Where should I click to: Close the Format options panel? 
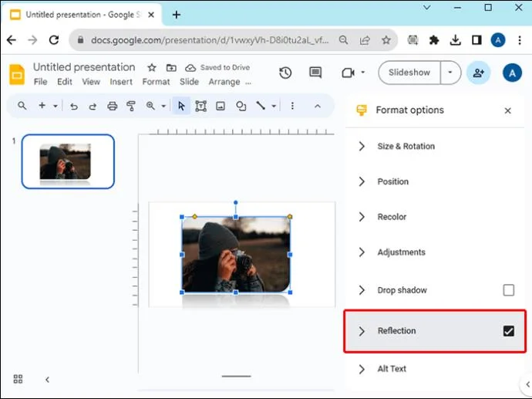507,111
